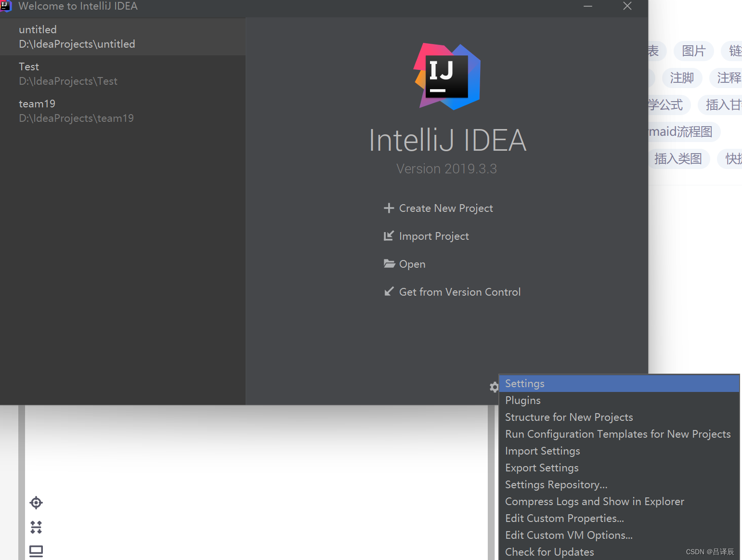This screenshot has width=742, height=560.
Task: Click 图片 button in background editor
Action: [693, 51]
